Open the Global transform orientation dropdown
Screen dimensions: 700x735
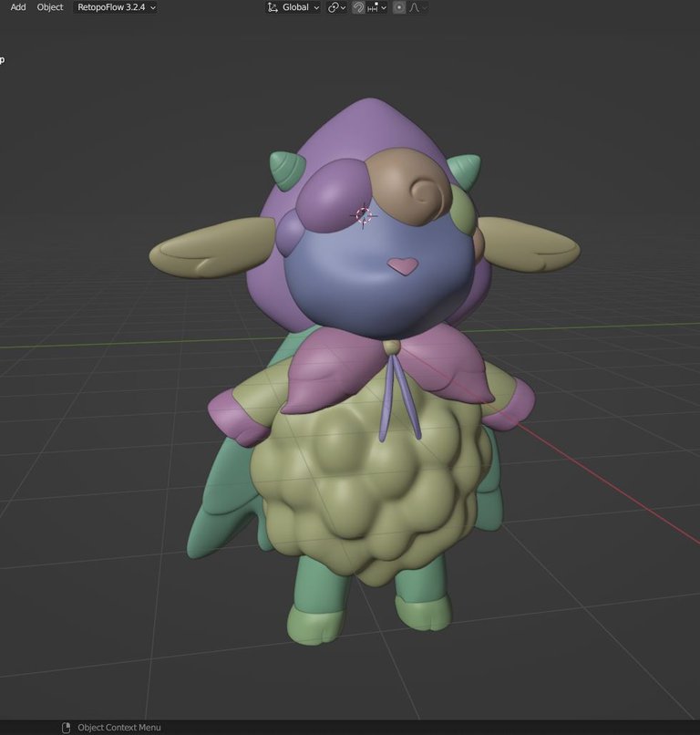tap(293, 7)
